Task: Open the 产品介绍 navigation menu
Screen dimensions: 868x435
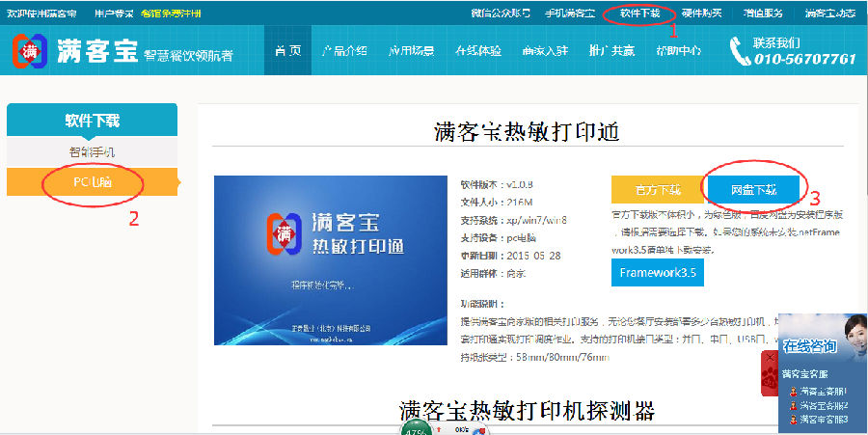Action: click(344, 51)
